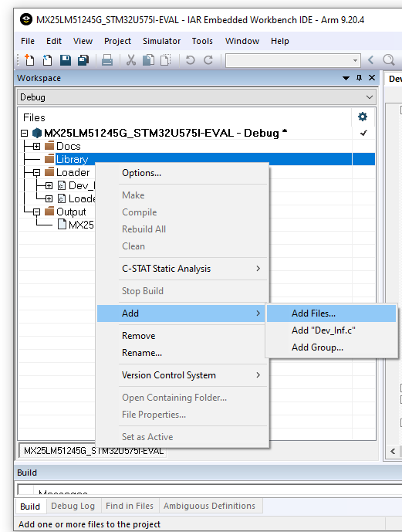Expand the Loader source file node

[x=49, y=198]
